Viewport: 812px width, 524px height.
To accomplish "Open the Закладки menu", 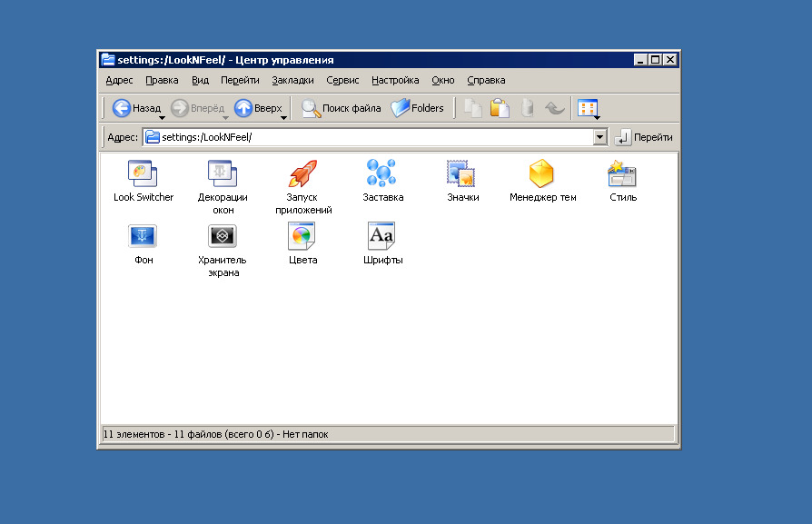I will tap(292, 81).
